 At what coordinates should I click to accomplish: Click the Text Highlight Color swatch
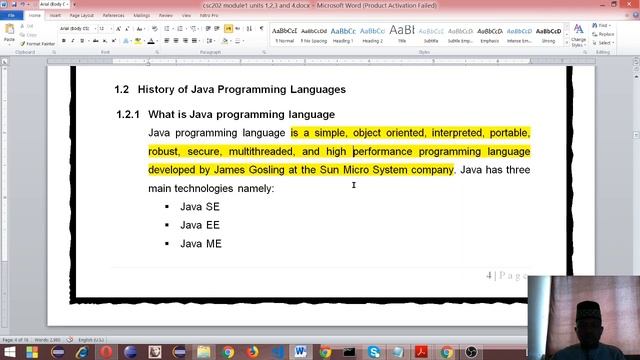pyautogui.click(x=138, y=41)
